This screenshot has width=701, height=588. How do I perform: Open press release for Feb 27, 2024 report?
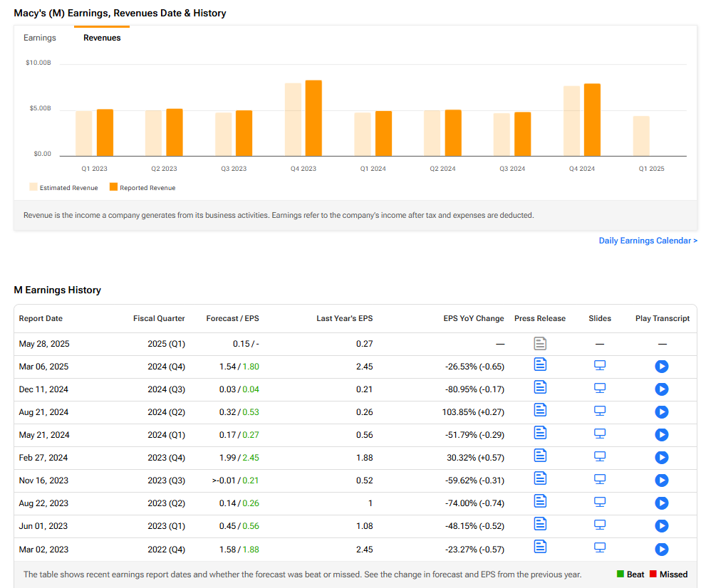click(540, 456)
